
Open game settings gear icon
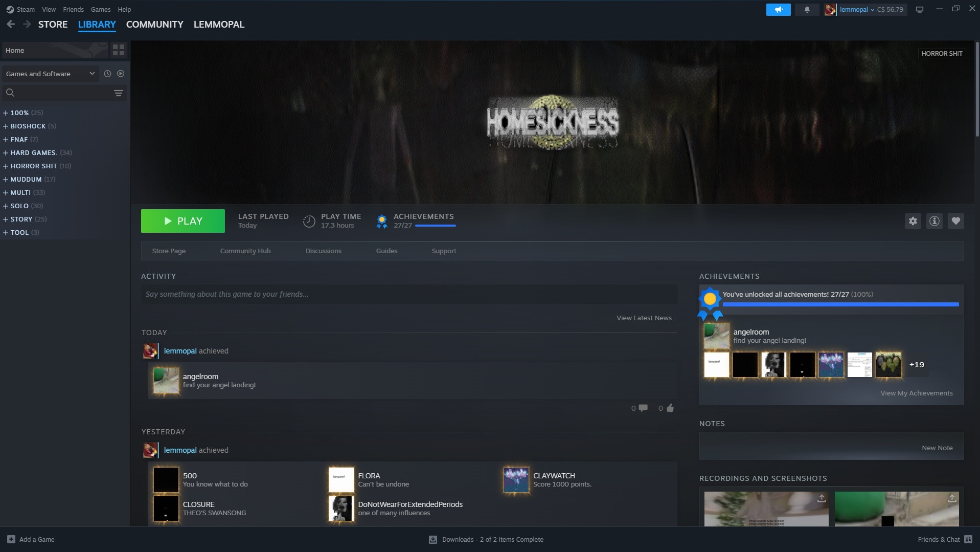913,221
